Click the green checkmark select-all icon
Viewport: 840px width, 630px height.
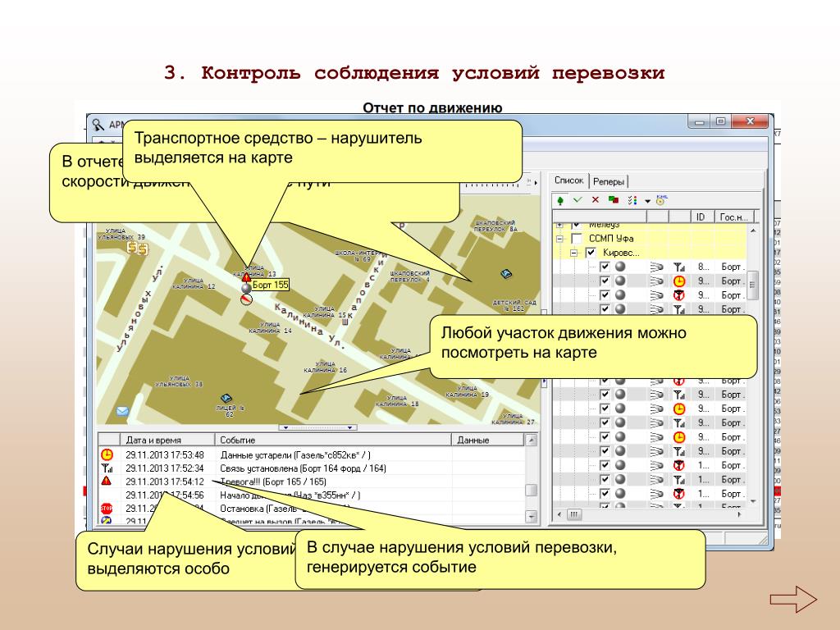[577, 200]
